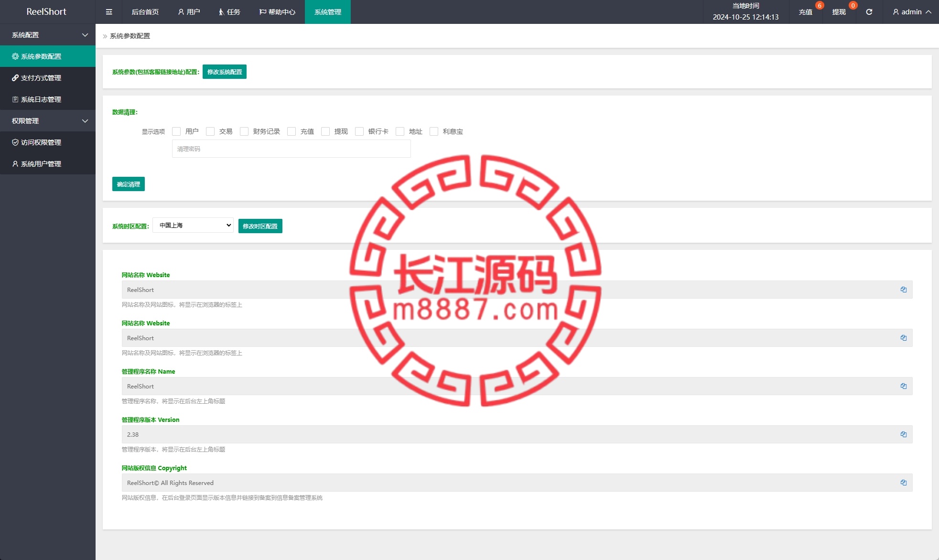Click the 当地时间 clock display
The height and width of the screenshot is (560, 939).
(x=746, y=12)
